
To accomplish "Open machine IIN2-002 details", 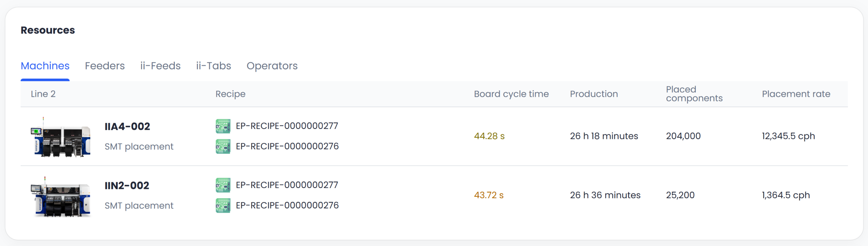I will coord(127,186).
